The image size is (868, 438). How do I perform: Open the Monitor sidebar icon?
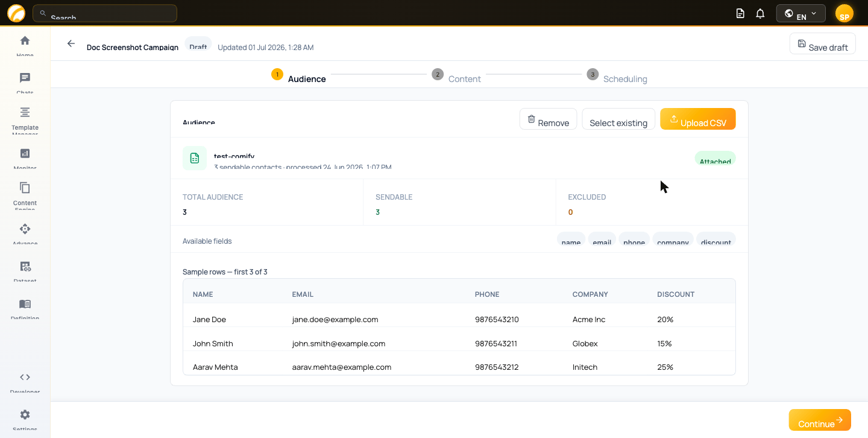(25, 153)
